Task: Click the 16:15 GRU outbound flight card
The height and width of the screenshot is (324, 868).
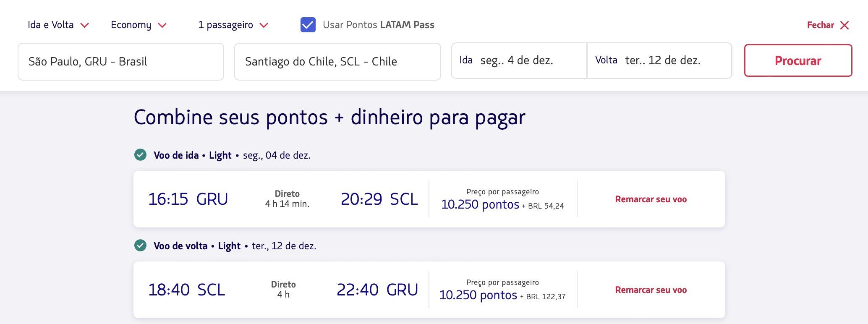Action: pyautogui.click(x=429, y=199)
